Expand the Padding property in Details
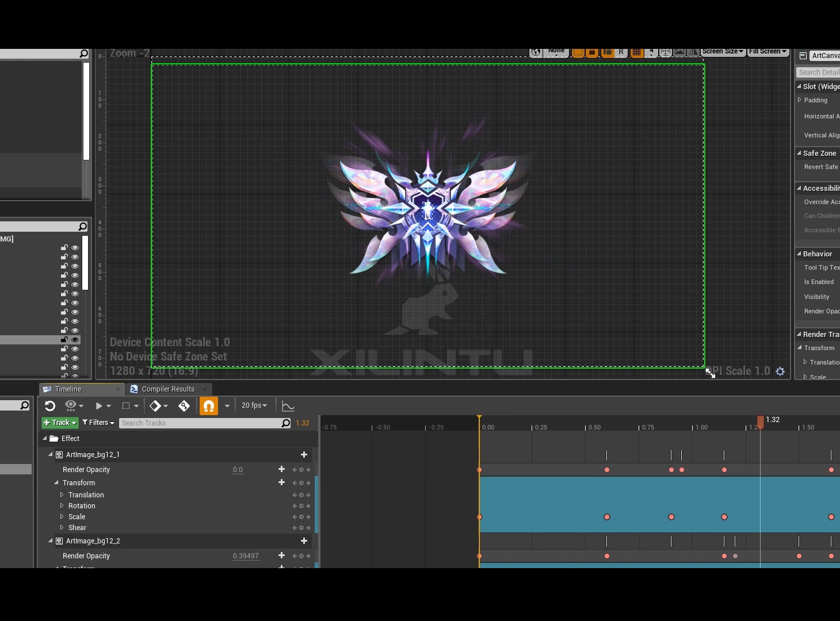 tap(799, 100)
